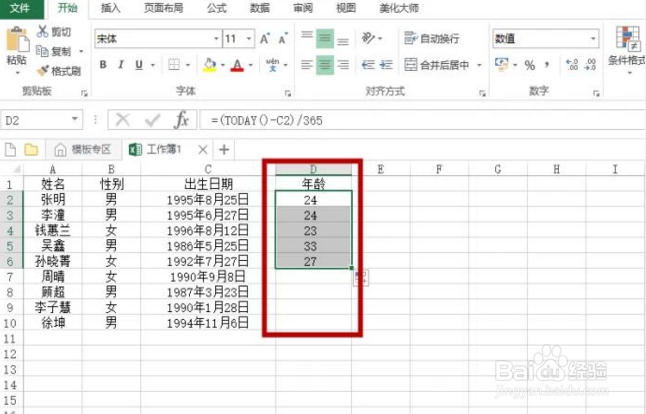The image size is (646, 414).
Task: Toggle italic formatting
Action: point(121,65)
